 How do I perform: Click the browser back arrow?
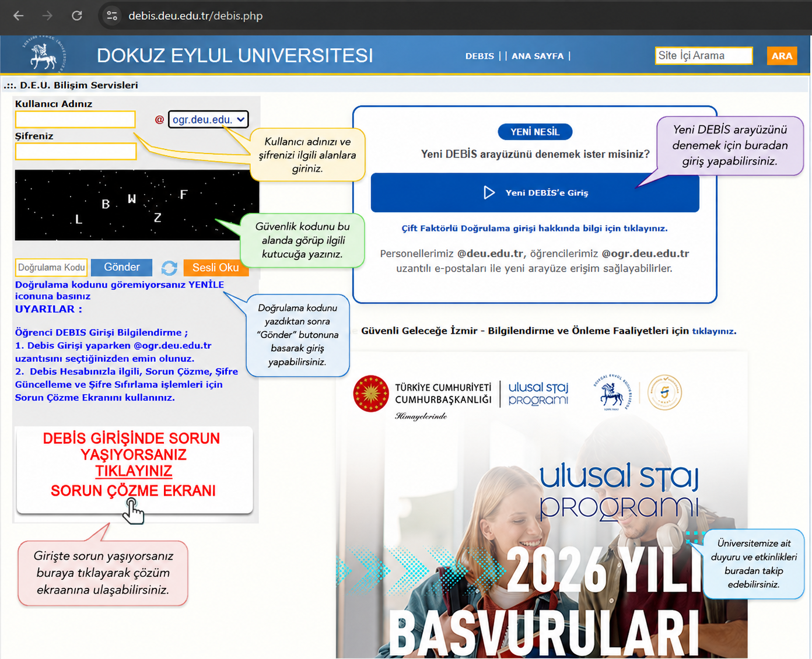click(x=19, y=16)
